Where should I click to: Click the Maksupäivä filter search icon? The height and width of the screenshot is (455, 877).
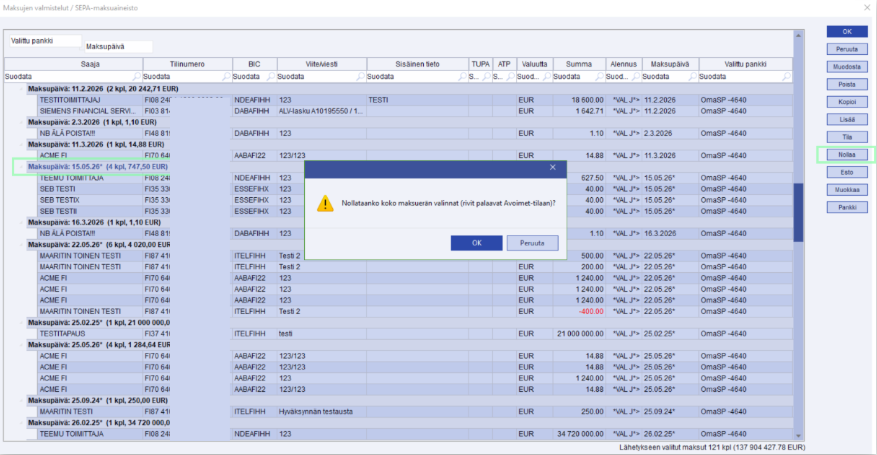coord(692,77)
